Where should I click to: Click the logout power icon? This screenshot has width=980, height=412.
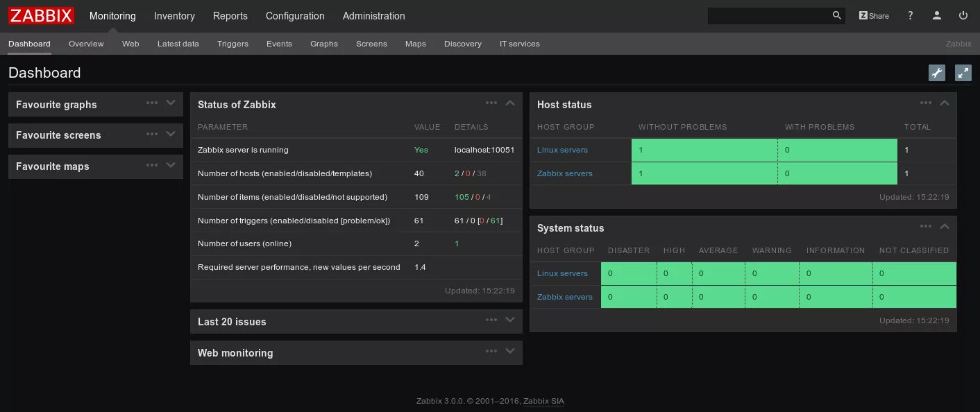click(x=963, y=15)
